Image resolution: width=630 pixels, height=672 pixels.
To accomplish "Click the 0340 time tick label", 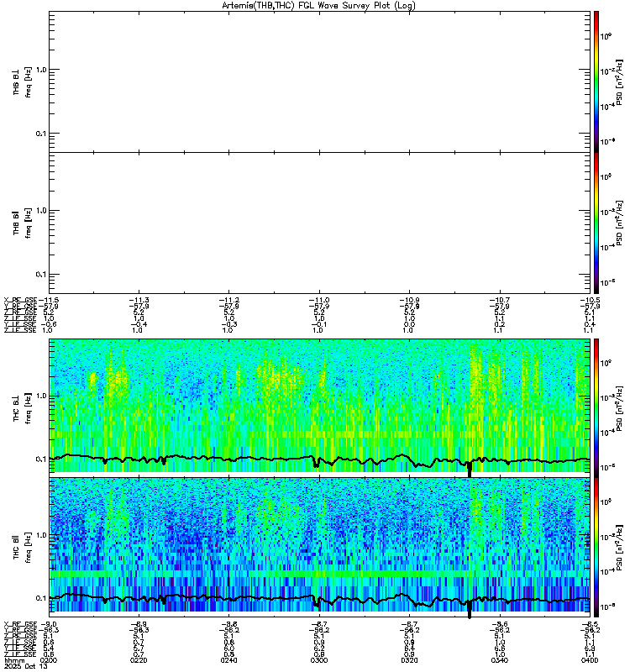I will pos(500,660).
